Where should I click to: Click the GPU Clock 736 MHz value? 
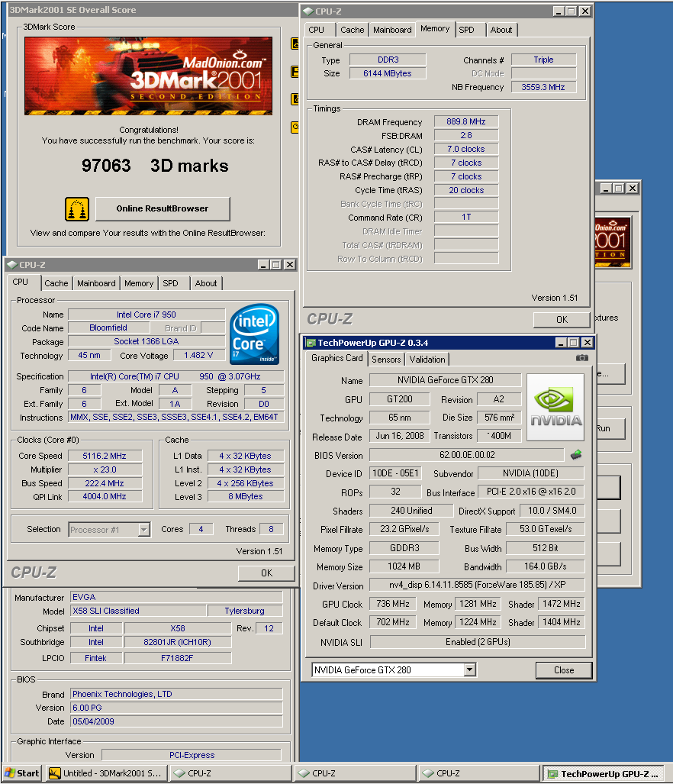[x=393, y=604]
